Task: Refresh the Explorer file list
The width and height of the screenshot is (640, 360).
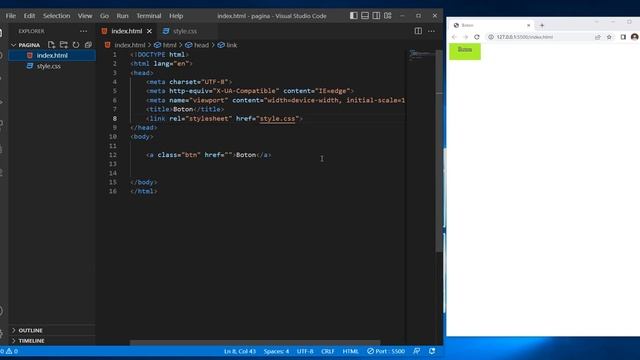Action: (x=76, y=45)
